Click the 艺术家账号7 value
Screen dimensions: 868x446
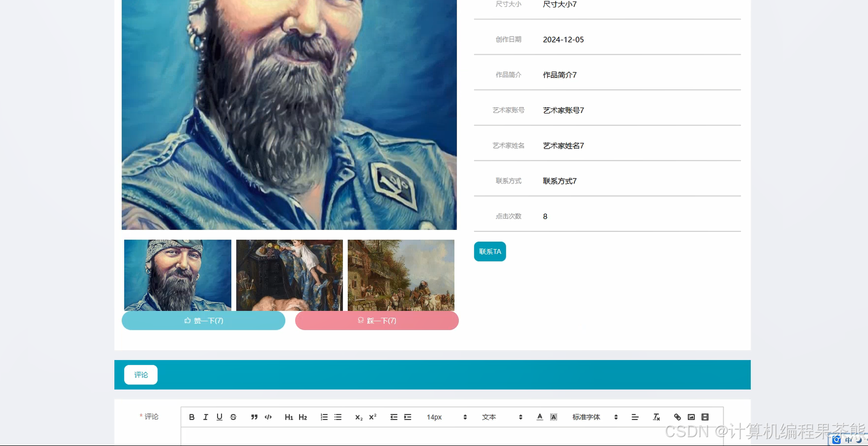[x=564, y=111]
